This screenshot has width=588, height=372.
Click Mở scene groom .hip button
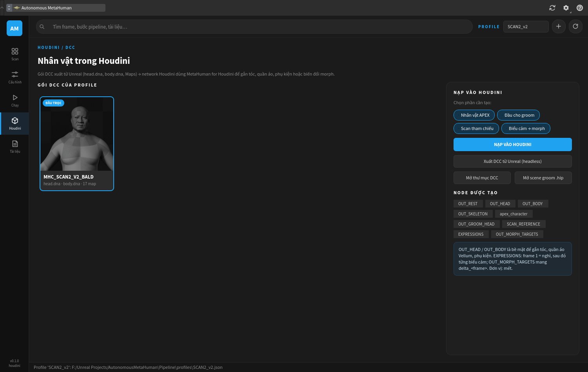point(543,178)
